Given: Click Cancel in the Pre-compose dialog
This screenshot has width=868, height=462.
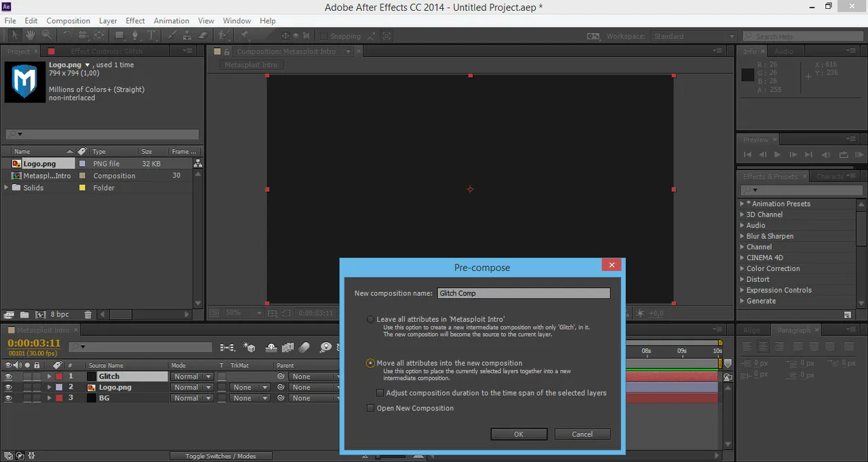Looking at the screenshot, I should 582,434.
